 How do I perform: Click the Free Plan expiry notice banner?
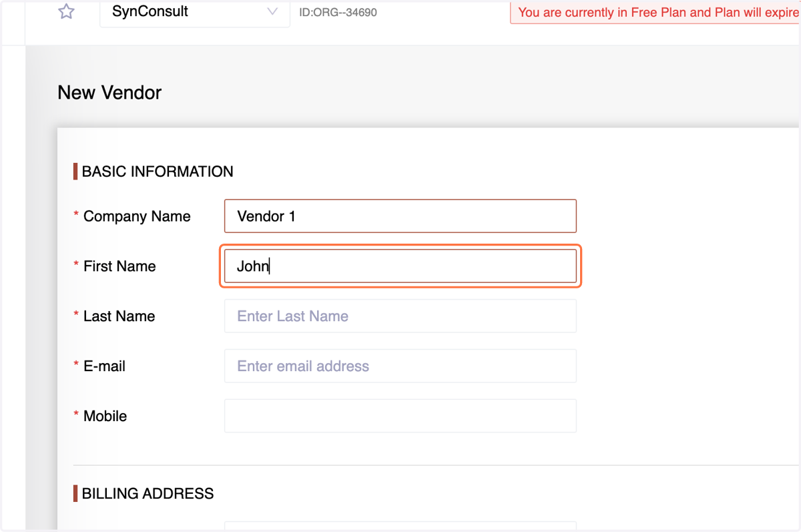point(655,13)
